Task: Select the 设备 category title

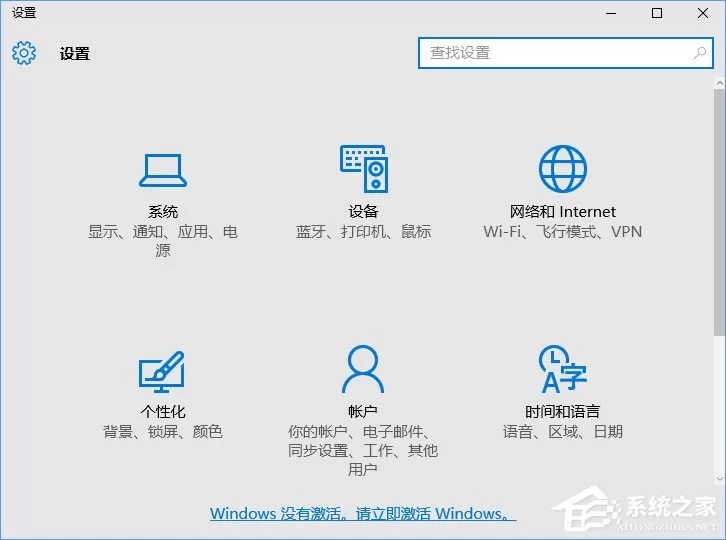Action: point(363,212)
